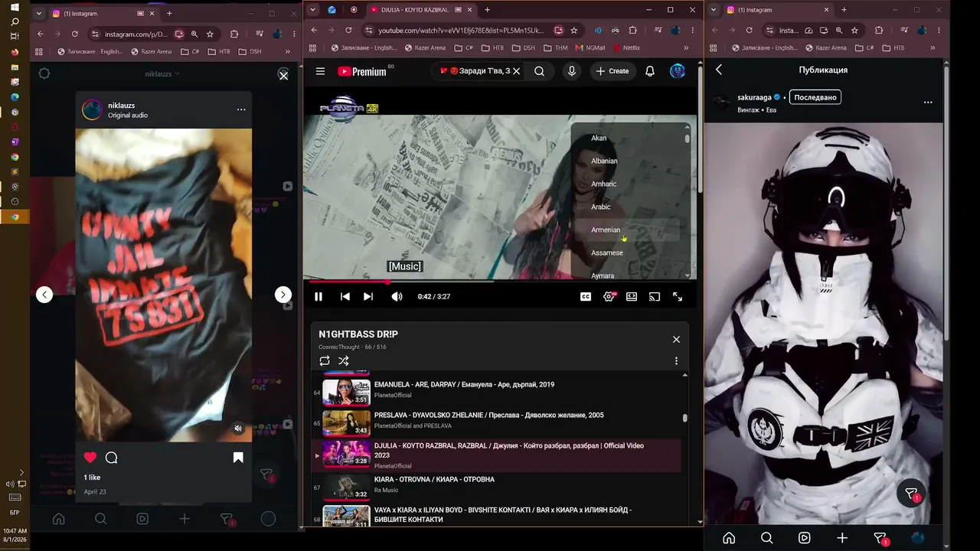
Task: Open the Netflix bookmark in the YouTube window
Action: tap(626, 47)
